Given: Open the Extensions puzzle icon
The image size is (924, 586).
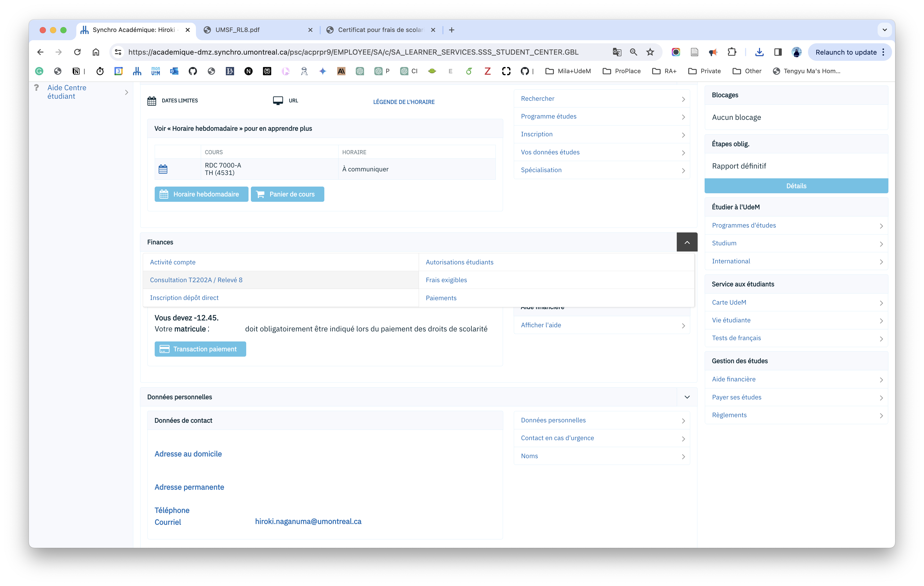Looking at the screenshot, I should [x=732, y=52].
